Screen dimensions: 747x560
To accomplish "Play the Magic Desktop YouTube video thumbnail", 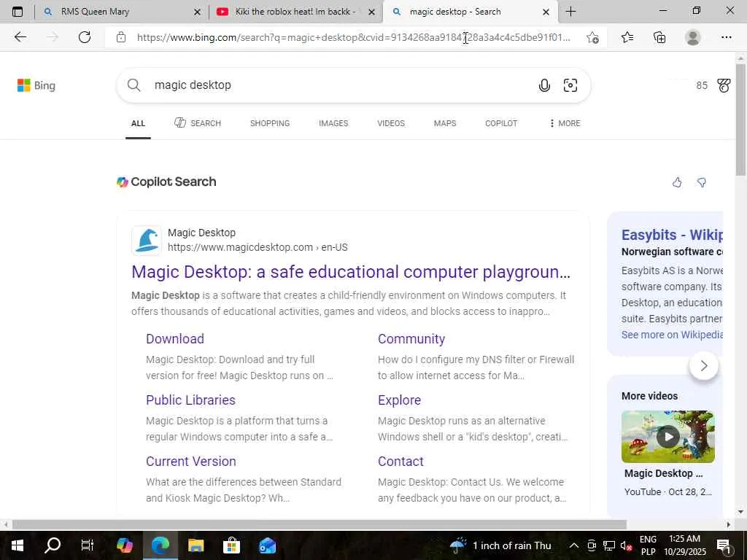I will pyautogui.click(x=668, y=437).
